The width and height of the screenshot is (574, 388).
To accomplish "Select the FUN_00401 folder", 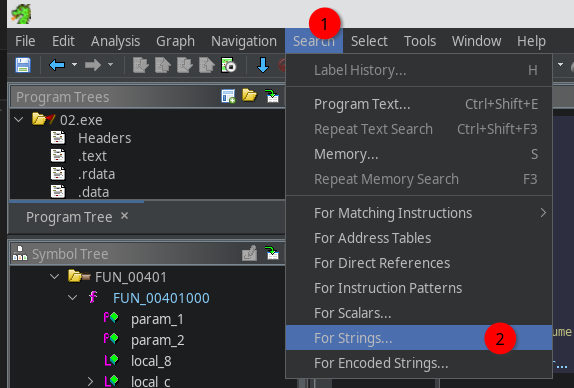I will point(131,277).
